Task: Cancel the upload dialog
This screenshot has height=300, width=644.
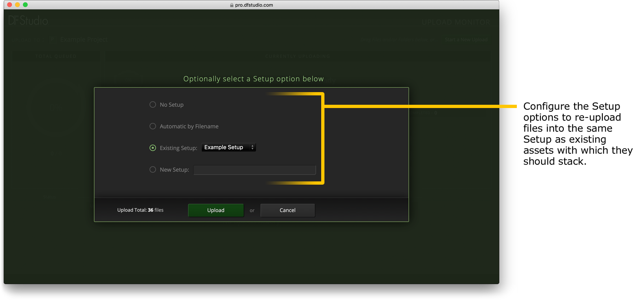Action: point(287,210)
